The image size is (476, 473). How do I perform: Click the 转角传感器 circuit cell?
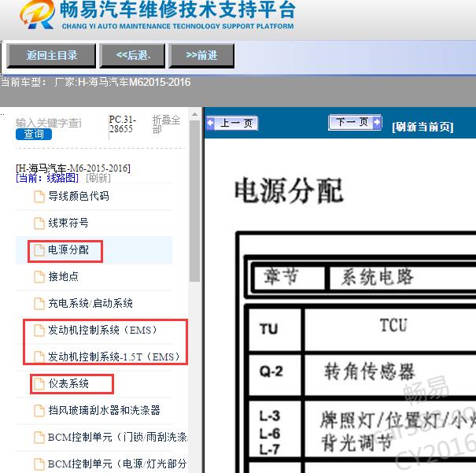click(369, 371)
